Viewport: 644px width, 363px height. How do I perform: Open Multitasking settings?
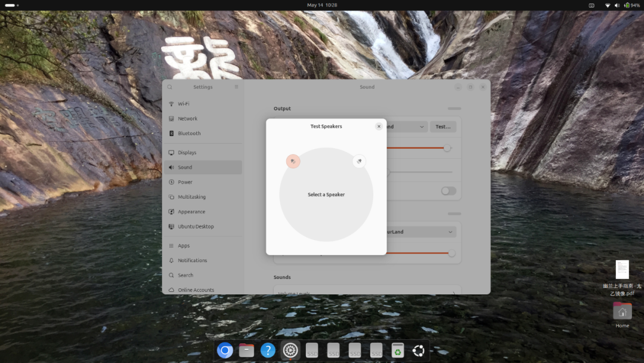coord(203,197)
